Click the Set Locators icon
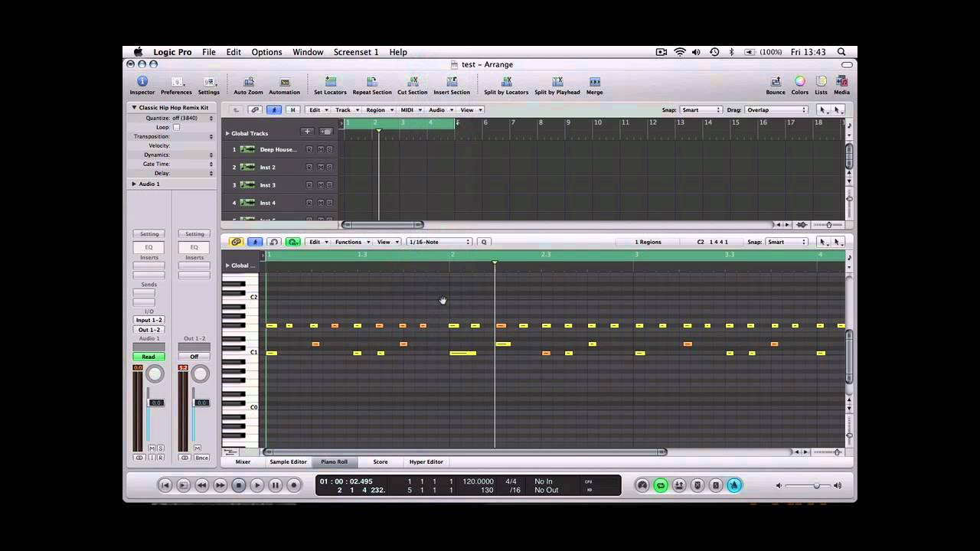Image resolution: width=980 pixels, height=551 pixels. (x=330, y=82)
